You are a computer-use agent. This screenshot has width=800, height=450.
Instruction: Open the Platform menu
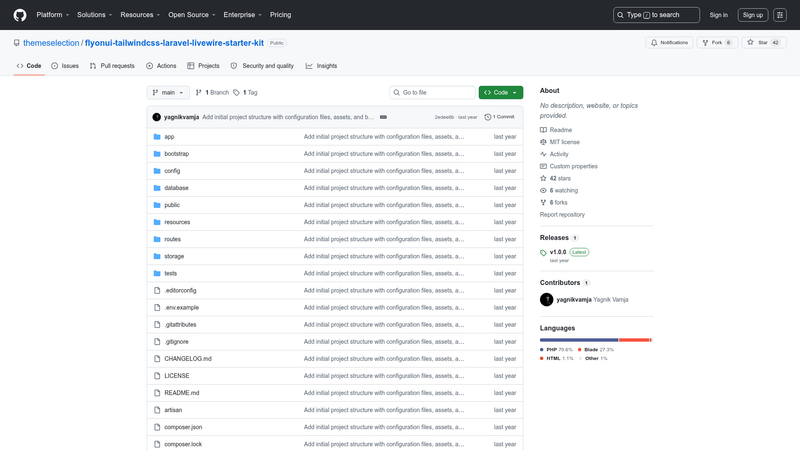53,15
